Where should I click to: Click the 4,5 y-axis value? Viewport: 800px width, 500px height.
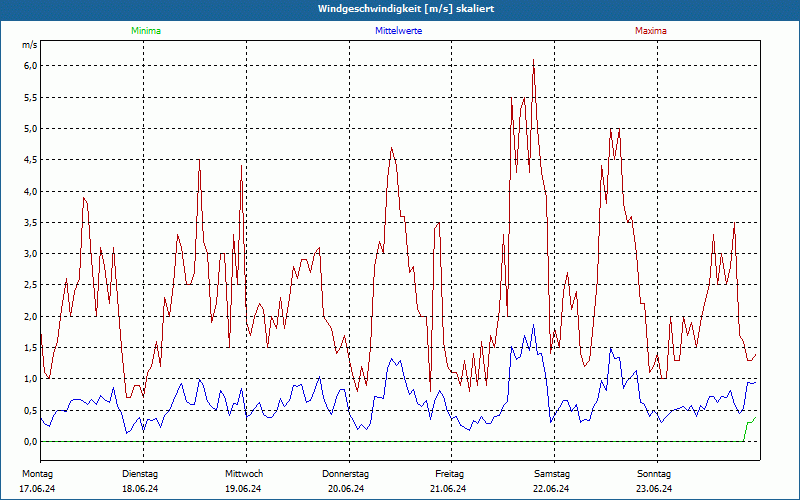(31, 160)
